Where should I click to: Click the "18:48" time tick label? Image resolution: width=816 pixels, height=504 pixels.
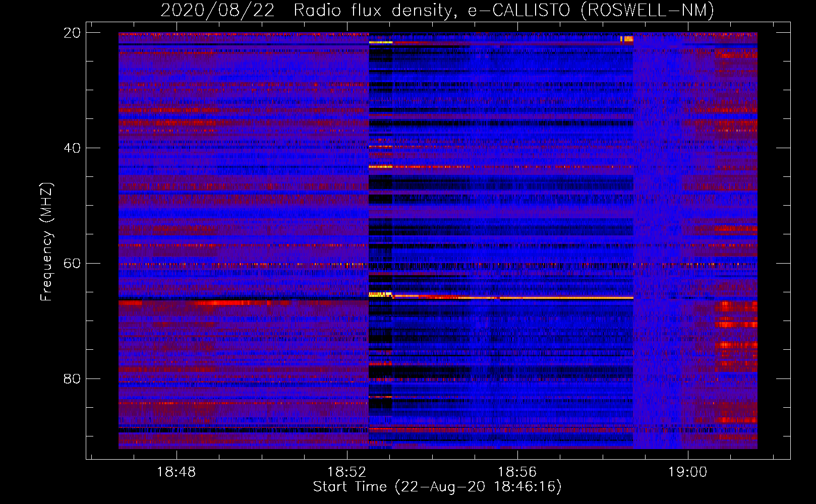pos(176,472)
